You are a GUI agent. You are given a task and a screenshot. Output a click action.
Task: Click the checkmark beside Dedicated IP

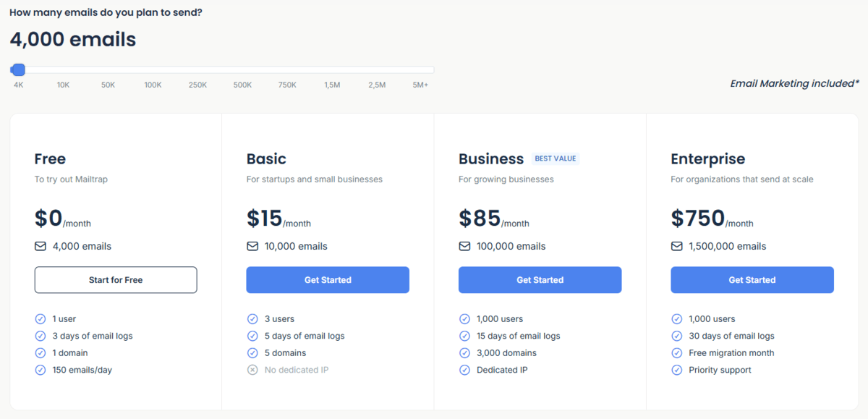(464, 370)
